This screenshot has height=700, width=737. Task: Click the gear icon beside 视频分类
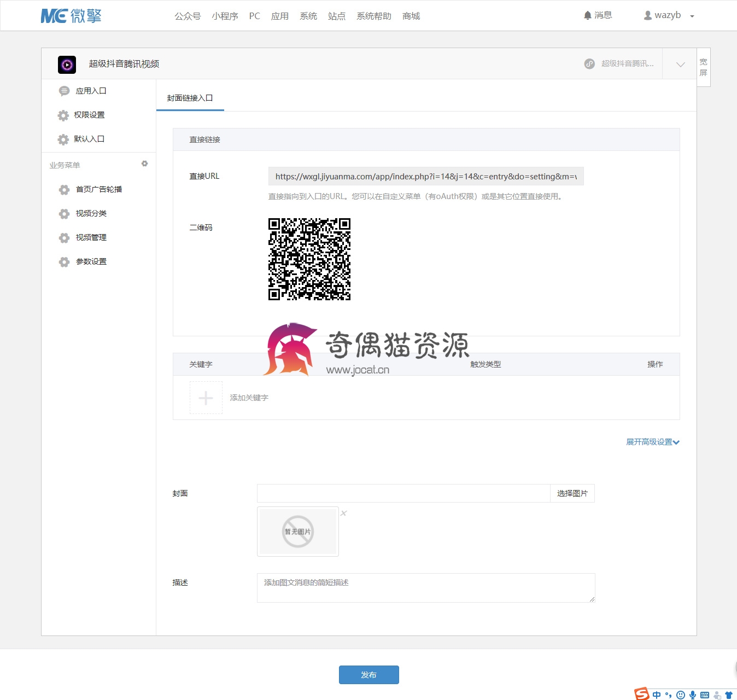click(64, 214)
